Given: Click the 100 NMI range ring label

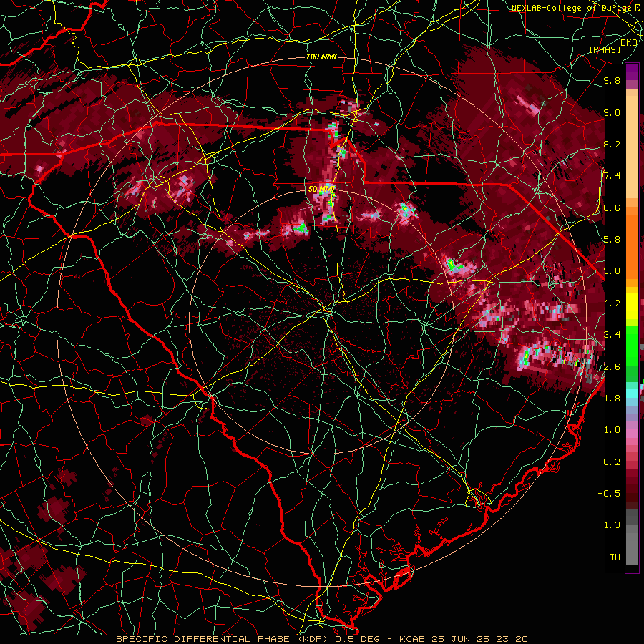Looking at the screenshot, I should coord(321,57).
